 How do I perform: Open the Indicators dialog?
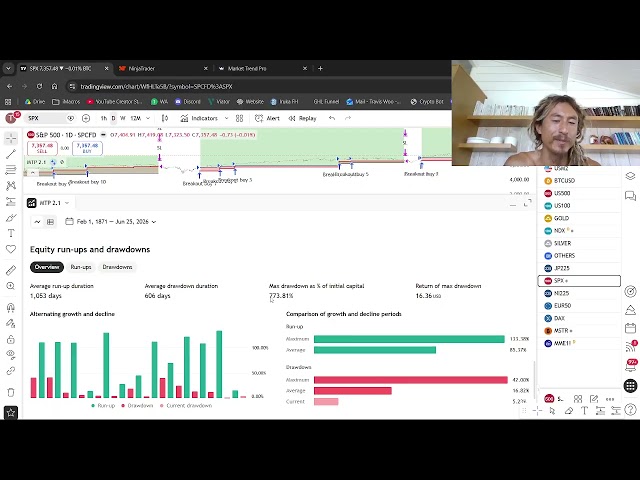coord(199,118)
